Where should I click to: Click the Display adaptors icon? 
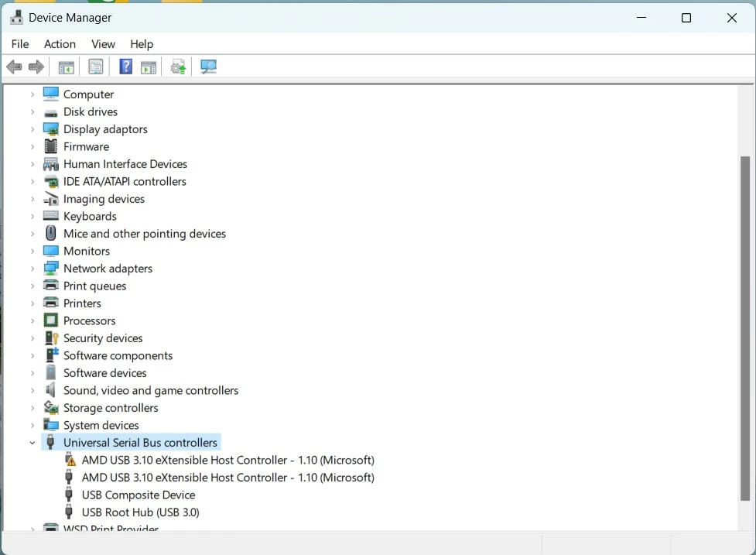[x=50, y=129]
